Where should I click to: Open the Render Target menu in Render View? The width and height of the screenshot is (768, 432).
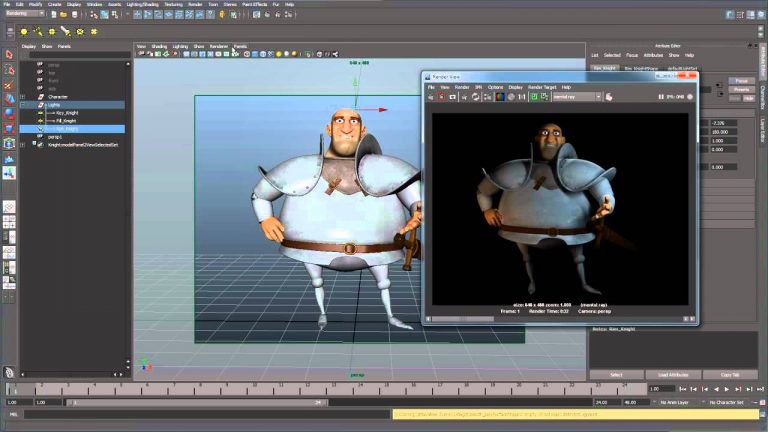tap(542, 87)
